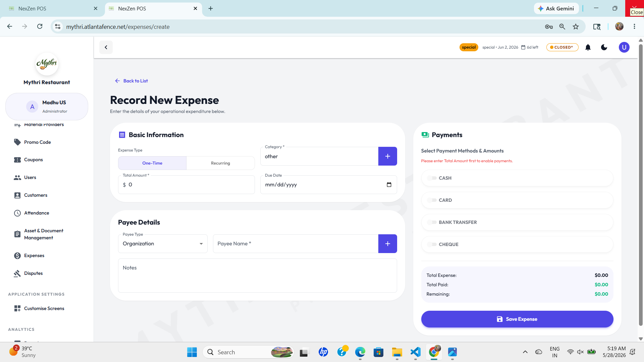
Task: Toggle the CHEQUE payment method
Action: point(432,244)
